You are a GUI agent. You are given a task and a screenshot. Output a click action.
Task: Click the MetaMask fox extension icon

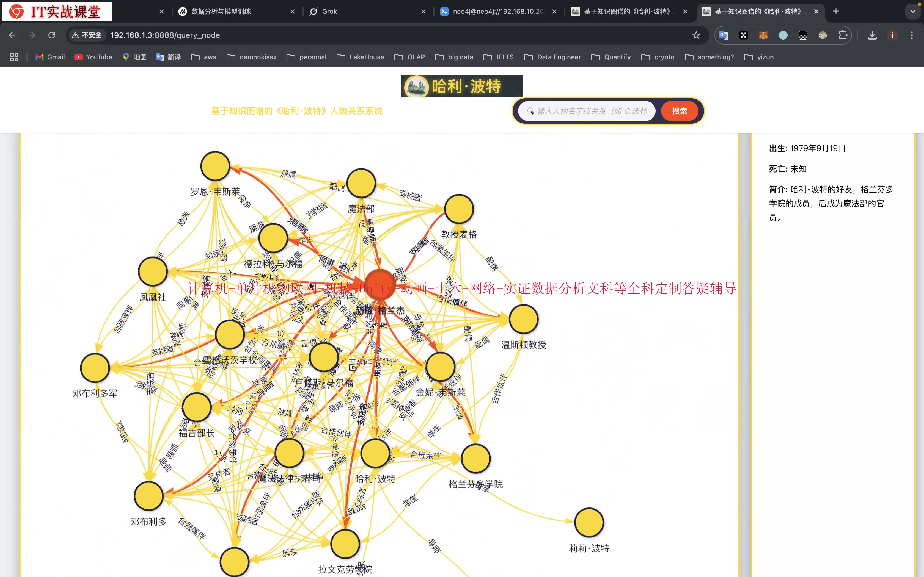[x=763, y=35]
